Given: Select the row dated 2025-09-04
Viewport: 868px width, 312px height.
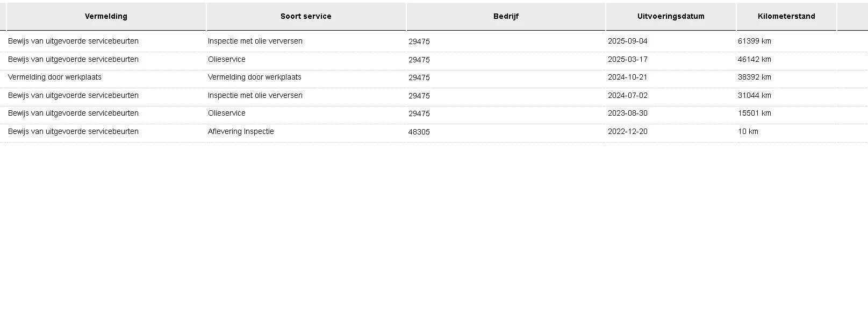Looking at the screenshot, I should tap(628, 41).
